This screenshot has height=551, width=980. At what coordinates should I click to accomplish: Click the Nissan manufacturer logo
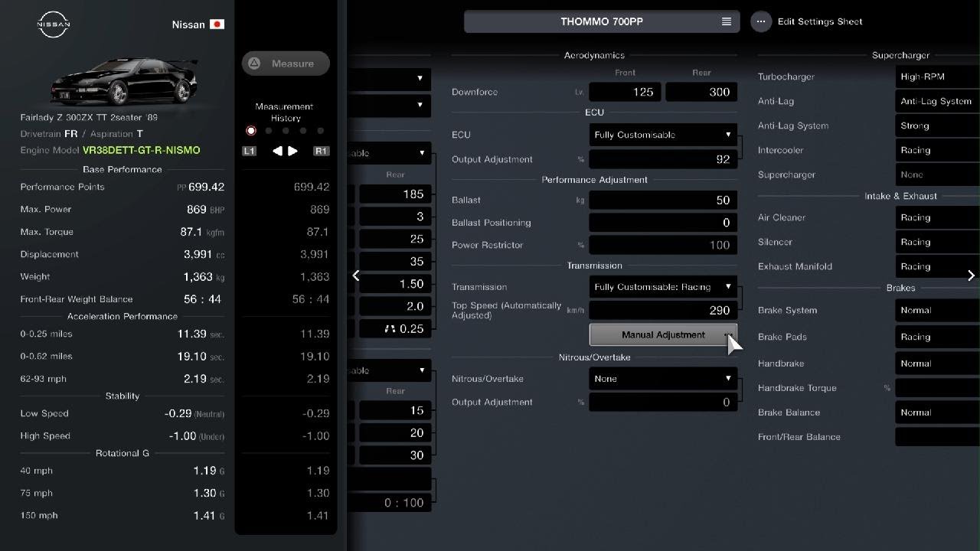click(x=54, y=24)
